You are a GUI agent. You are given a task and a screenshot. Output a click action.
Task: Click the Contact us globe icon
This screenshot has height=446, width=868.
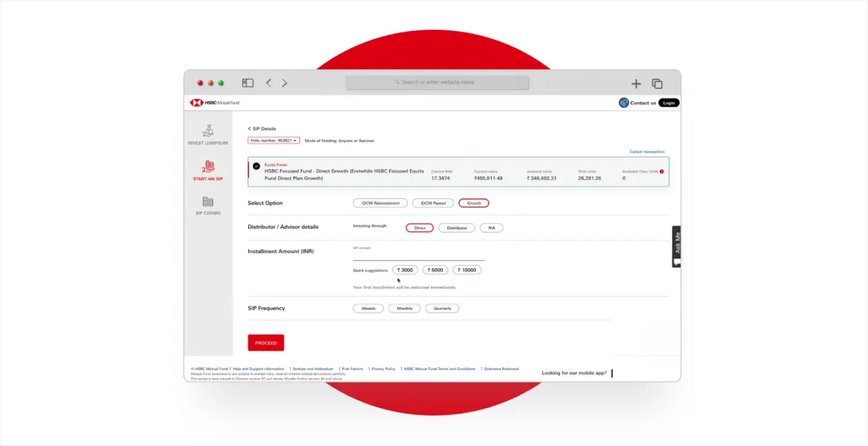(x=624, y=103)
